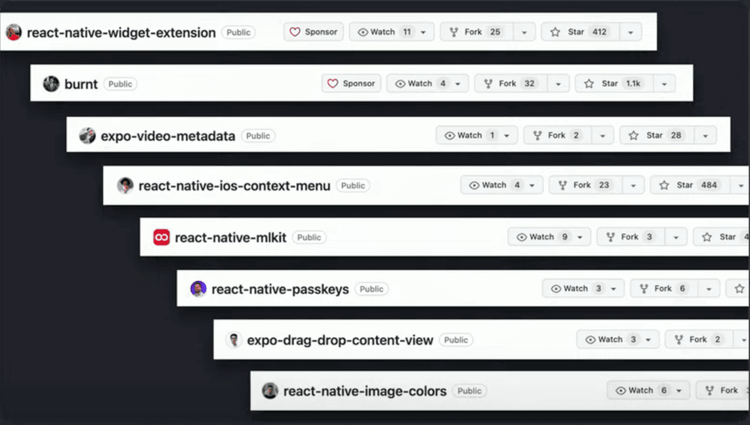
Task: Watch the react-native-mlkit repository
Action: point(549,237)
